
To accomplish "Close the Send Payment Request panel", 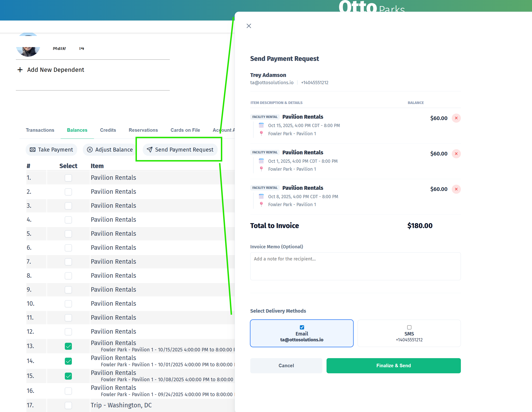I will pyautogui.click(x=249, y=26).
